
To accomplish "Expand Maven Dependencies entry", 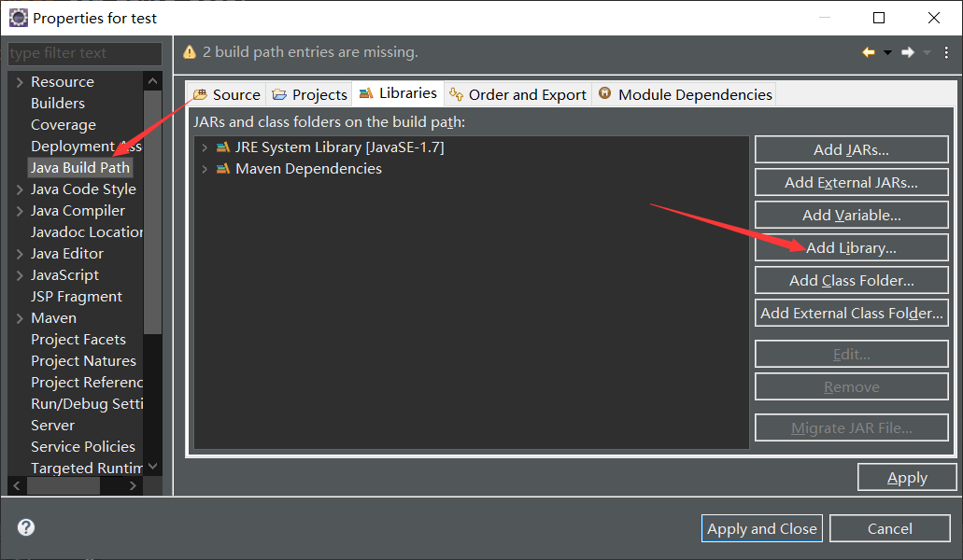I will [x=205, y=169].
